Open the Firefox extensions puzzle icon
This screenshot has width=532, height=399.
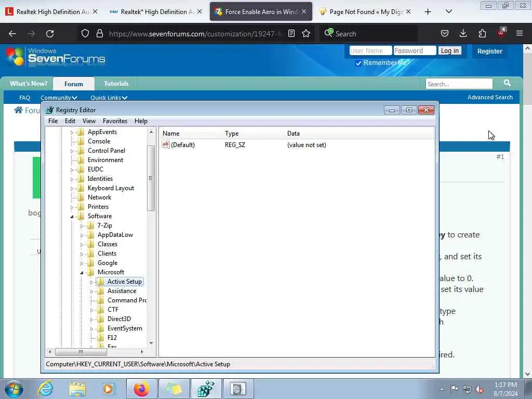click(x=482, y=33)
